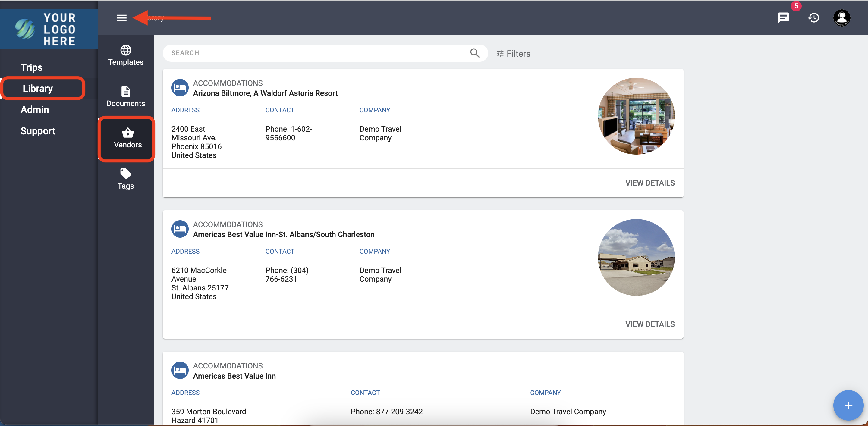This screenshot has width=868, height=426.
Task: Click Arizona Biltmore, A Waldorf Astoria Resort title
Action: (x=265, y=93)
